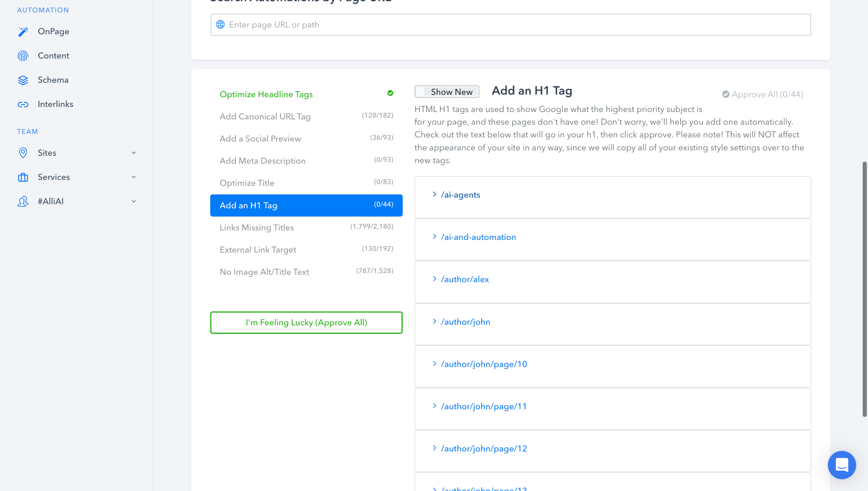Click the page URL search field
The image size is (868, 491).
coord(510,25)
